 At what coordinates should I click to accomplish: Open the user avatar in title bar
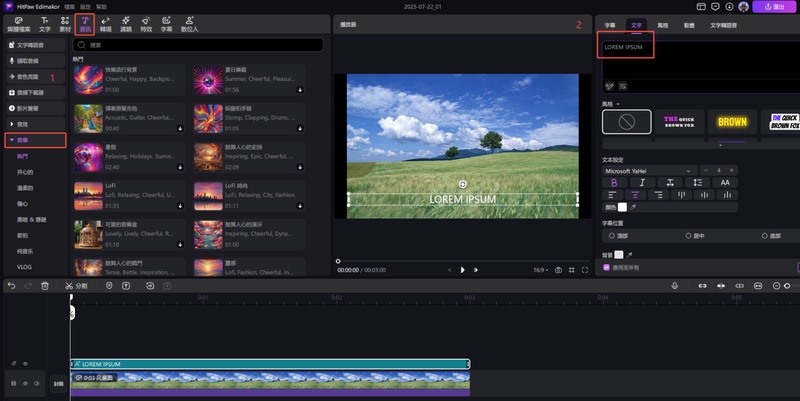pyautogui.click(x=743, y=7)
